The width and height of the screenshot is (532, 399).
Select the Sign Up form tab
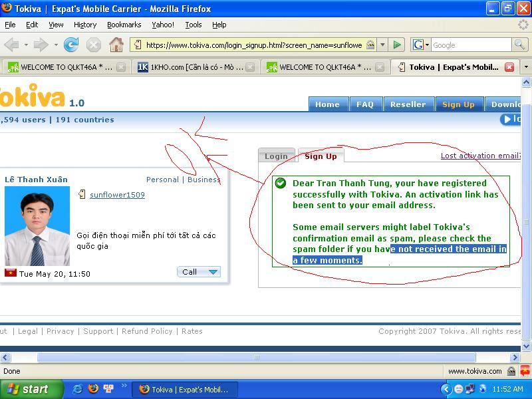321,156
